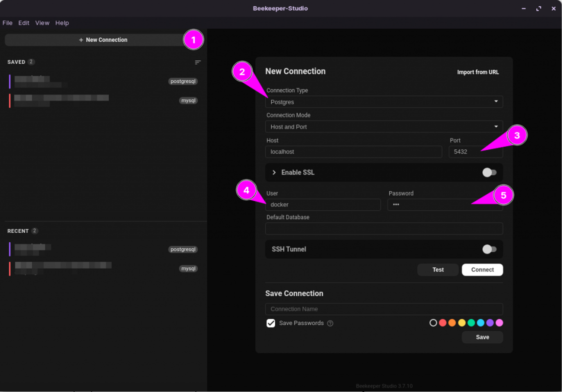562x392 pixels.
Task: Uncheck the Save Passwords checkbox
Action: tap(271, 323)
